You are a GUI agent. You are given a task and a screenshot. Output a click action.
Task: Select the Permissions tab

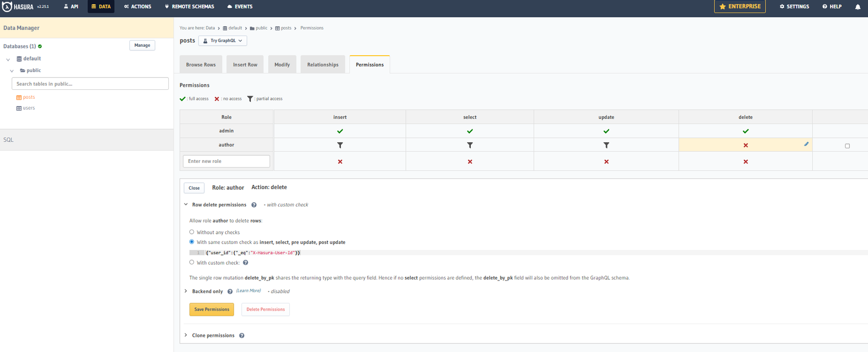[x=369, y=65]
